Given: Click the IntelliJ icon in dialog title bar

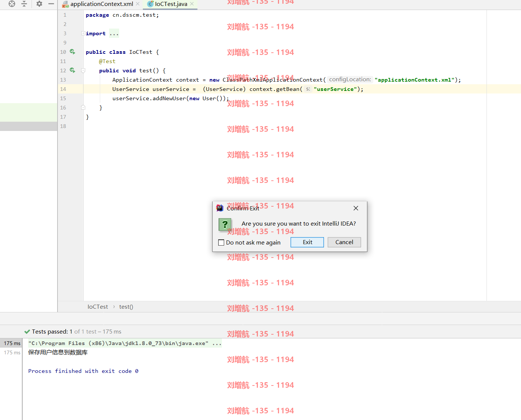Looking at the screenshot, I should tap(220, 208).
